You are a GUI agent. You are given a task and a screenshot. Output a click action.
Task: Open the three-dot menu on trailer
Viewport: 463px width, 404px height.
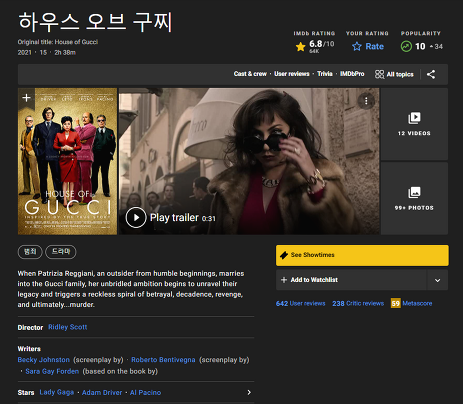point(366,101)
